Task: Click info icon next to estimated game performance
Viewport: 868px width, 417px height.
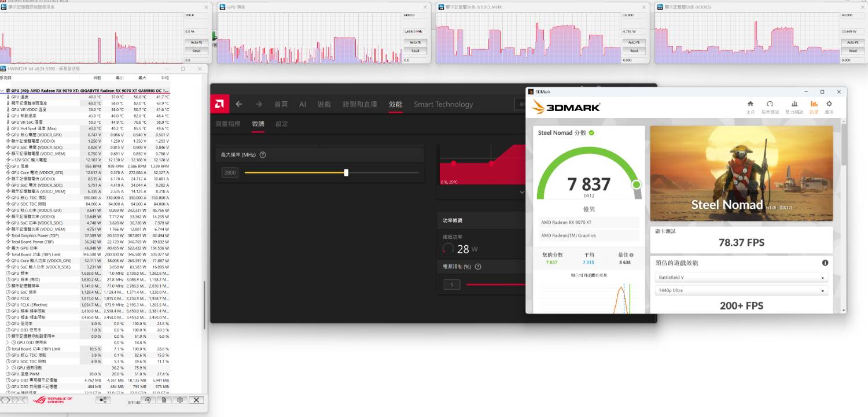Action: (825, 263)
